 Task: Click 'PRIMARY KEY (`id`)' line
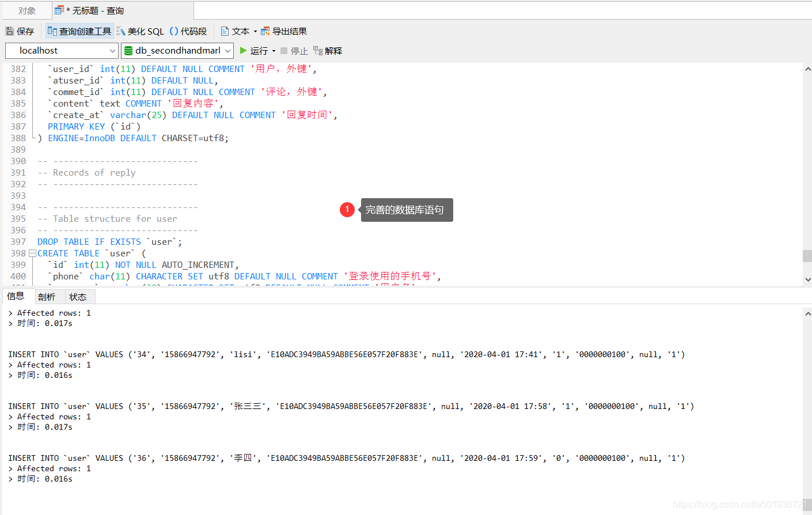[94, 127]
